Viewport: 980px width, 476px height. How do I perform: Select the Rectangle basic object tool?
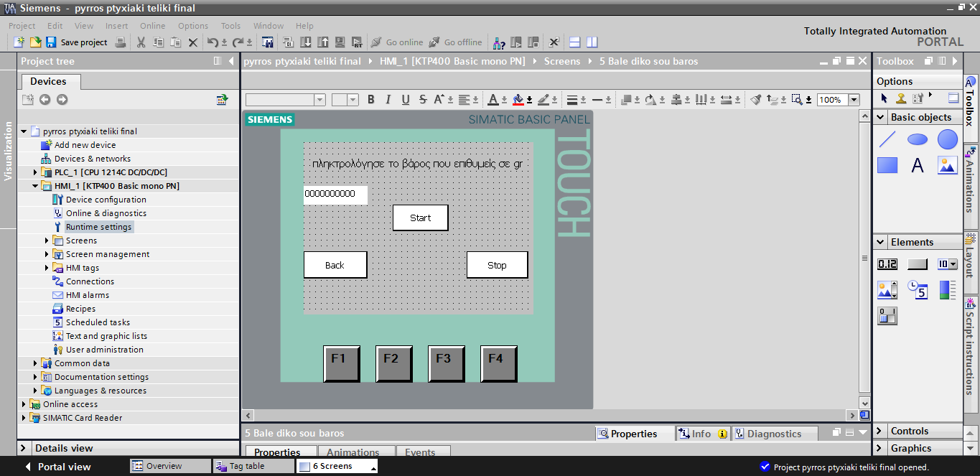pos(887,166)
